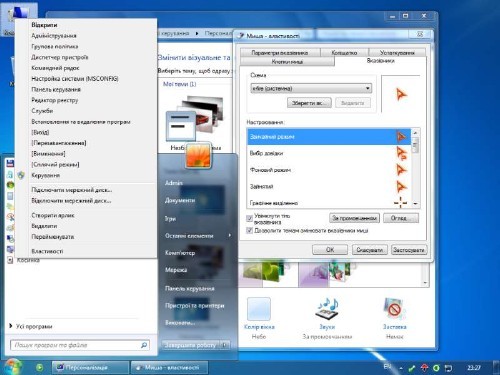Screen dimensions: 500x375
Task: Click the pointer list scroll-down arrow
Action: pos(415,203)
